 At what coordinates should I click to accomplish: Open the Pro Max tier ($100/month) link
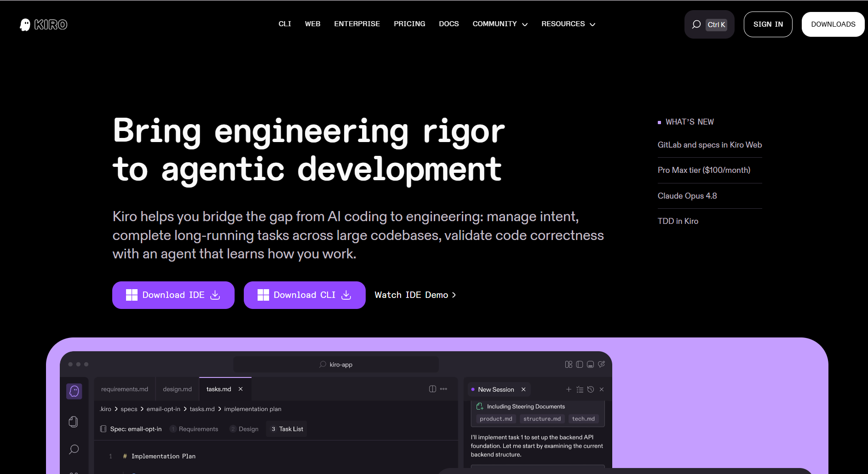click(704, 170)
